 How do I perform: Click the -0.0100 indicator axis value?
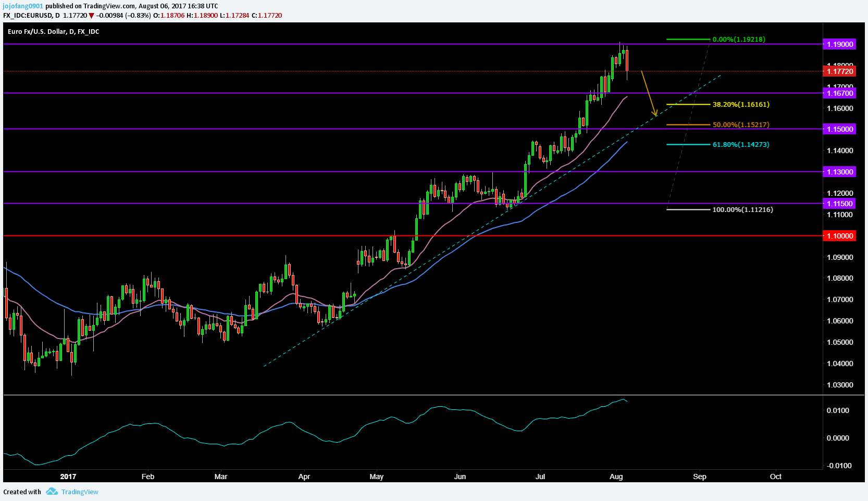839,466
